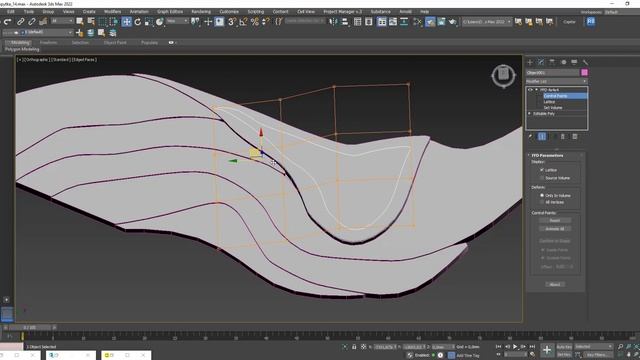
Task: Click the Select and Link icon
Action: point(20,22)
